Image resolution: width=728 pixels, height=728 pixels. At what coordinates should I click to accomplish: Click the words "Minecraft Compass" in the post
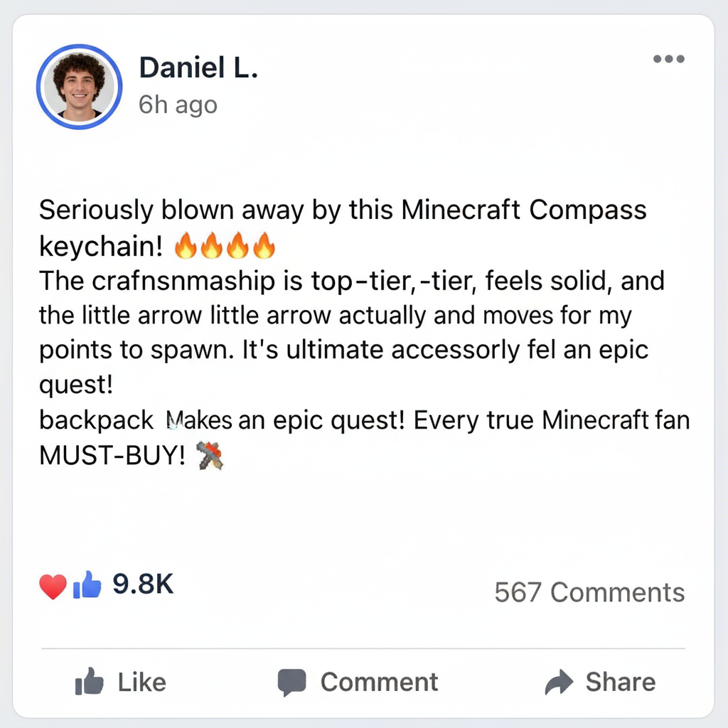(x=524, y=210)
